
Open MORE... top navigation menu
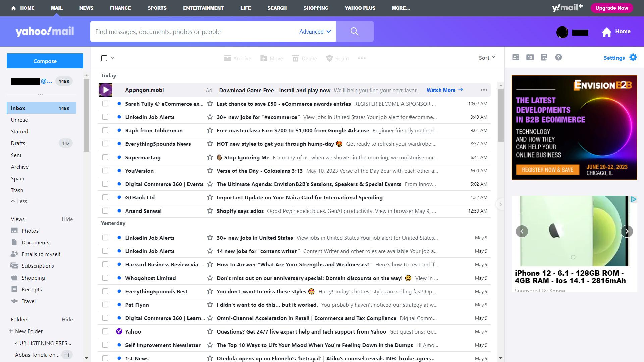coord(401,8)
